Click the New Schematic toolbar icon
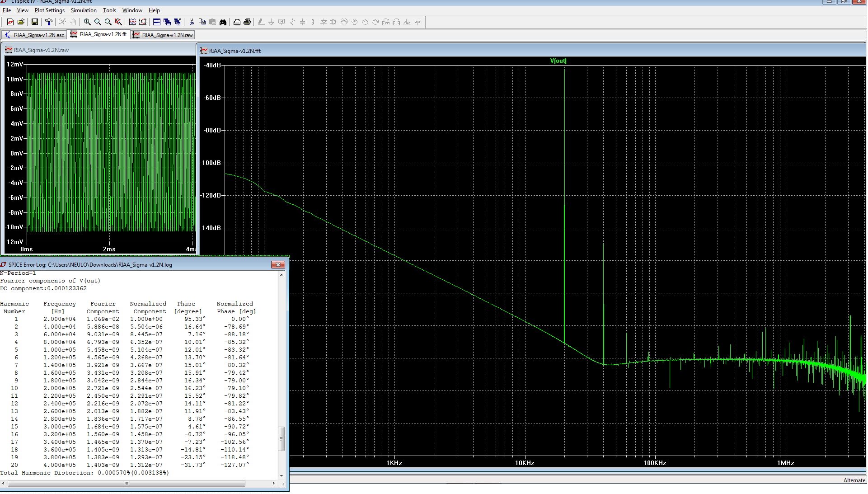The width and height of the screenshot is (868, 494). 10,22
